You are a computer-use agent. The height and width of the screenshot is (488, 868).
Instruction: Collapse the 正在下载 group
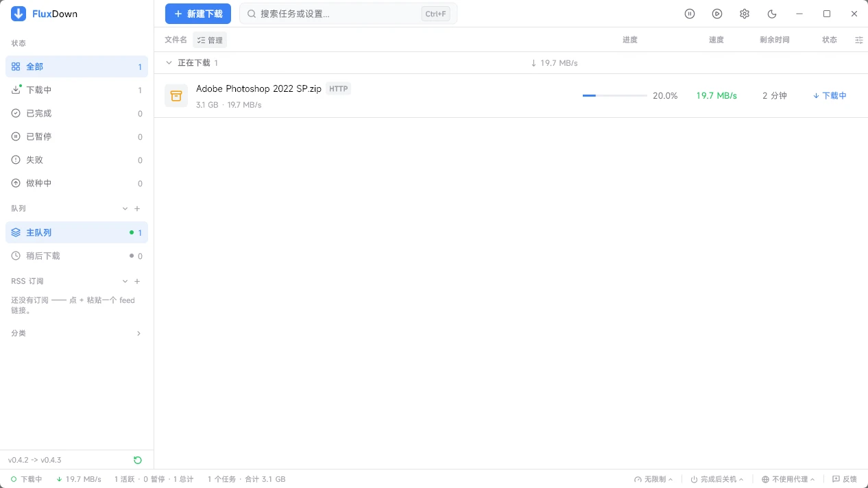169,62
